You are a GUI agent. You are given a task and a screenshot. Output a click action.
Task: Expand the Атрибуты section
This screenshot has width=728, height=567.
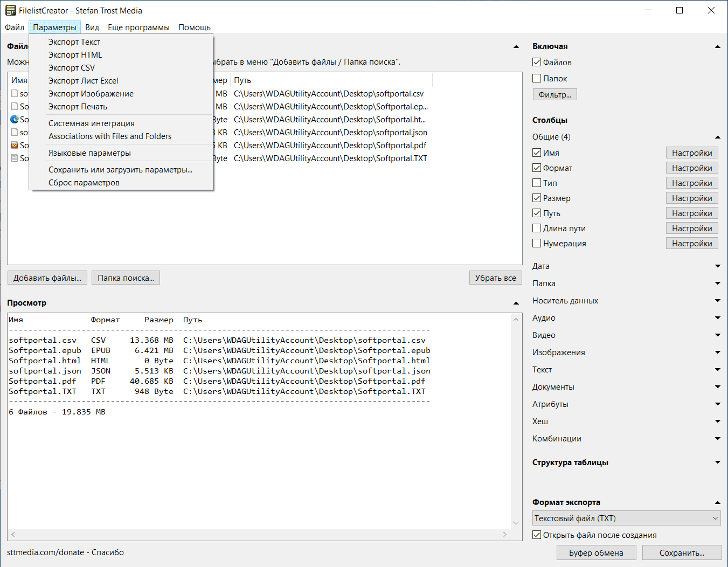pos(718,404)
